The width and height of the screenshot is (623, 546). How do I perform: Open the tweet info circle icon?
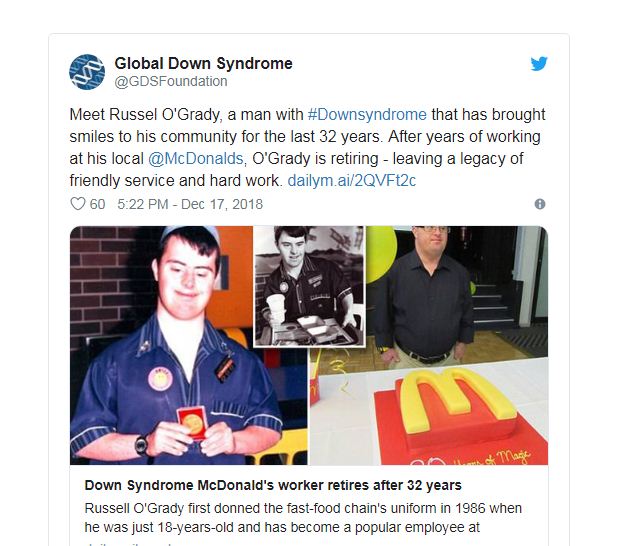(540, 204)
